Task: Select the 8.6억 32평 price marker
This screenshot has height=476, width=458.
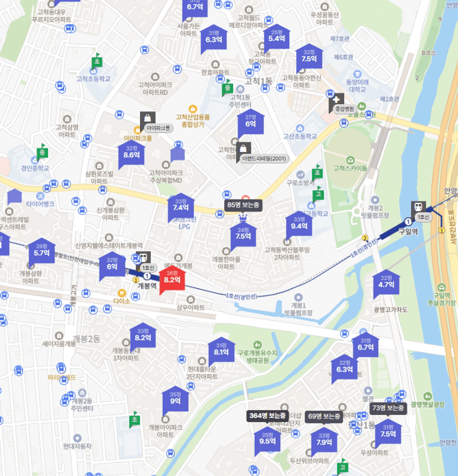Action: pos(131,154)
